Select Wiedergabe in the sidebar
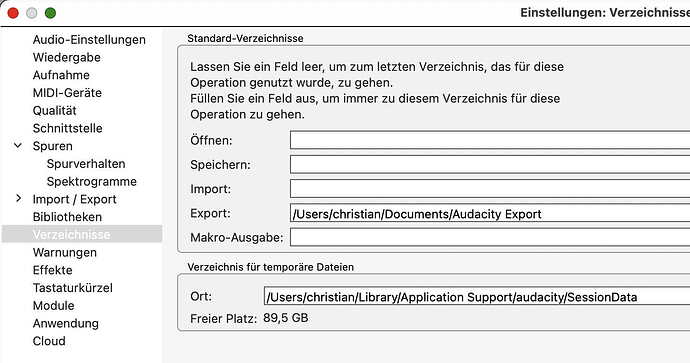 coord(66,57)
